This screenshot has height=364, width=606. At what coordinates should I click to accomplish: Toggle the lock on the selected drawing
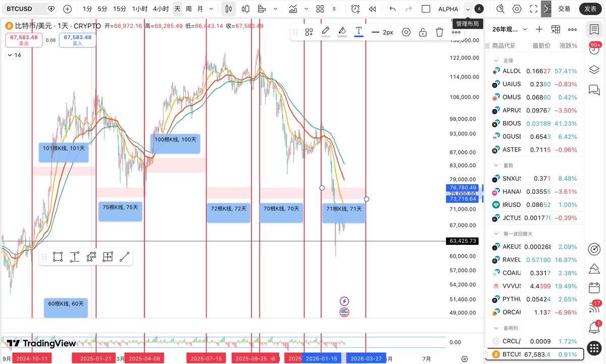pos(423,32)
